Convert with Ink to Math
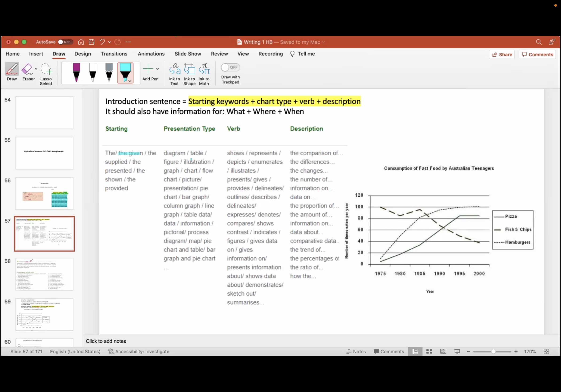561x392 pixels. coord(204,74)
